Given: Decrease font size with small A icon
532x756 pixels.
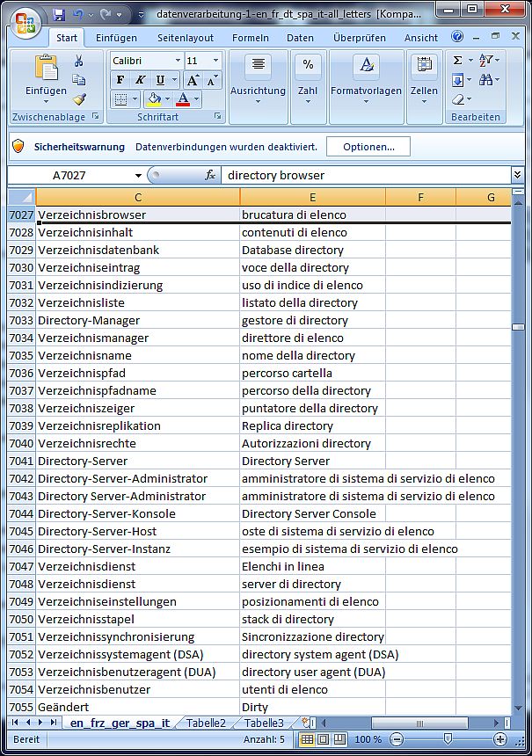Looking at the screenshot, I should click(x=212, y=80).
